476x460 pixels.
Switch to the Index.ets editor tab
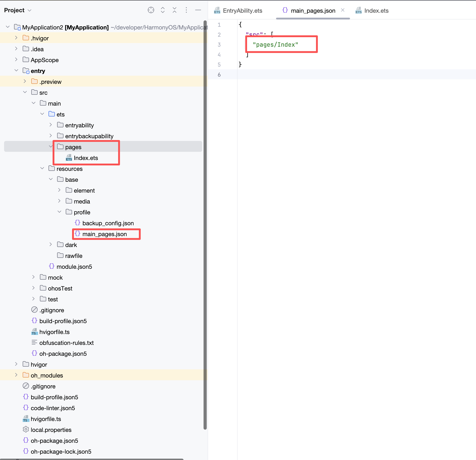[376, 11]
